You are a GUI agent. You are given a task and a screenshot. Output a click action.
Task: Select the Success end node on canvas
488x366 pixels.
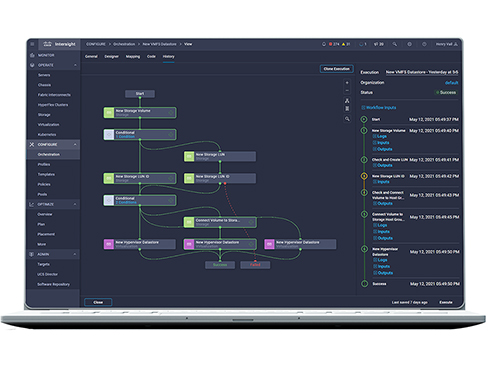[x=220, y=265]
